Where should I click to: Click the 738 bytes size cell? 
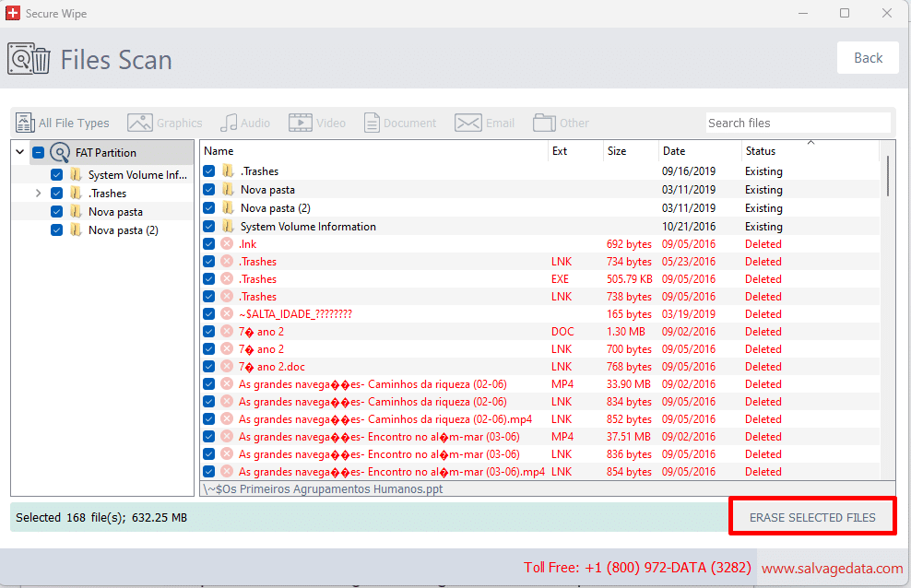(x=629, y=297)
